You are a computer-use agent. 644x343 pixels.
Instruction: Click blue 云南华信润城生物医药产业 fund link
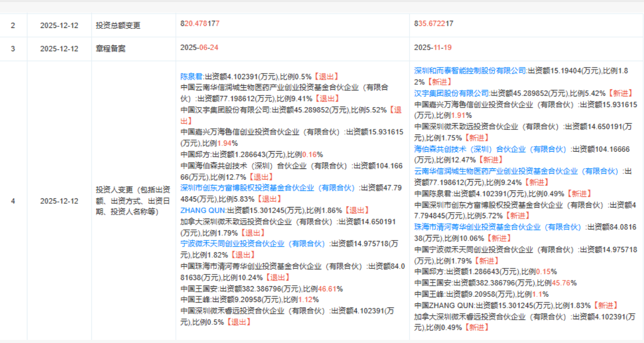(516, 171)
